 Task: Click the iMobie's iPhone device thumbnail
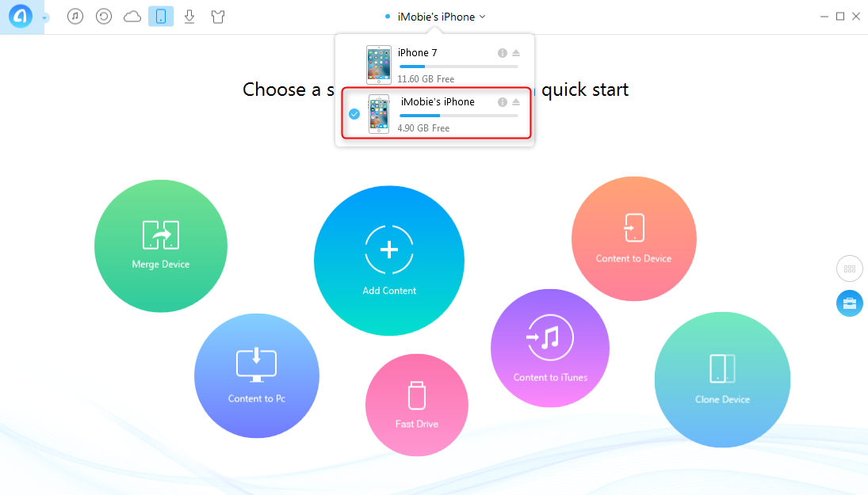pyautogui.click(x=379, y=114)
